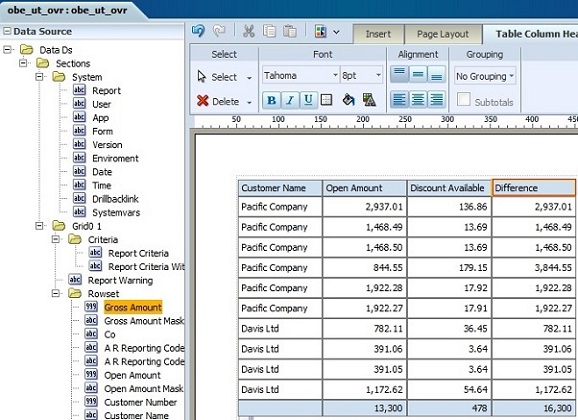Screen dimensions: 578x420
Task: Enable the Subtotals checkbox
Action: coord(463,99)
